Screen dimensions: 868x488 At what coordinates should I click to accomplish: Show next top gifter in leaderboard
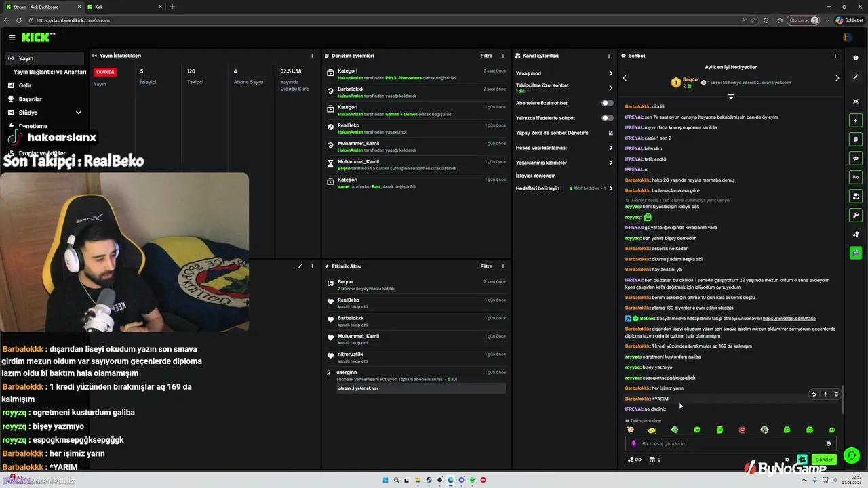pyautogui.click(x=837, y=78)
